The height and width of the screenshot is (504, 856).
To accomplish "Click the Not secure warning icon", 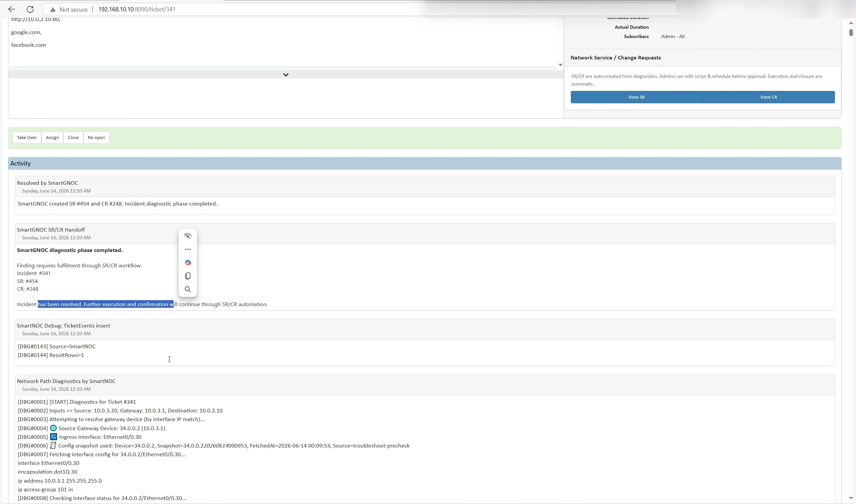I will point(53,9).
